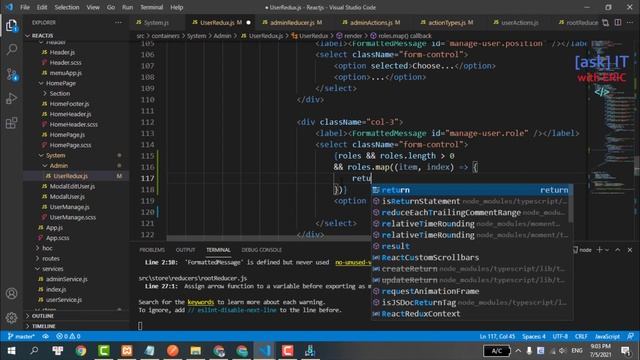The width and height of the screenshot is (640, 360).
Task: Open the Source Control view icon
Action: tap(11, 74)
